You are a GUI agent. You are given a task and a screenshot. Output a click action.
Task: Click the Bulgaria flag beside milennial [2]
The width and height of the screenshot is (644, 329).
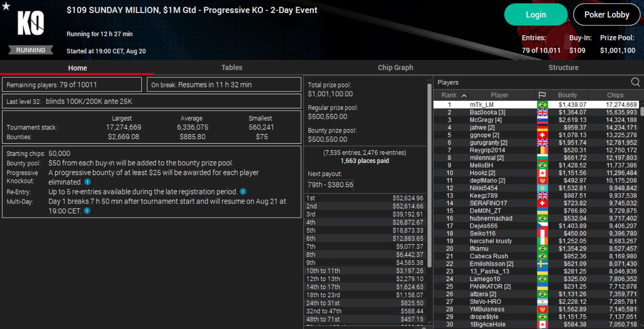click(x=542, y=158)
